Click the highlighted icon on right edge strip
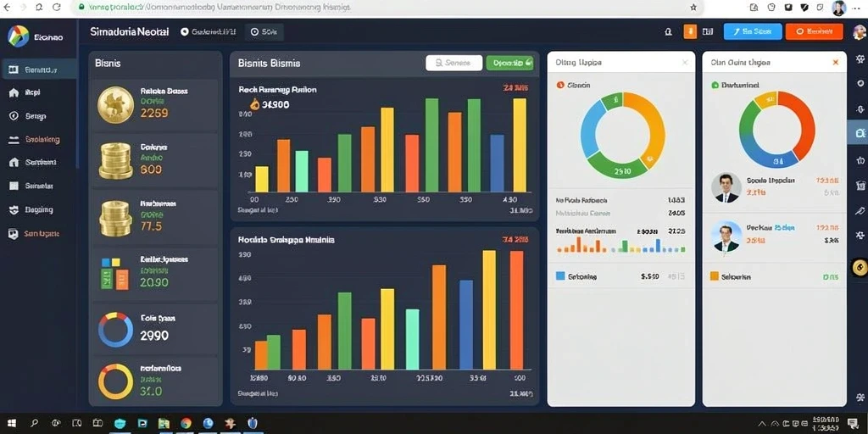The height and width of the screenshot is (434, 868). click(x=860, y=133)
